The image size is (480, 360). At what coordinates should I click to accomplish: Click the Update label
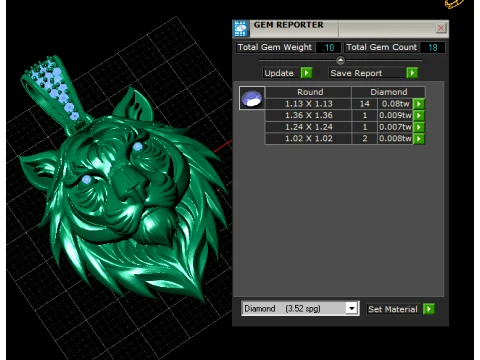pyautogui.click(x=279, y=73)
